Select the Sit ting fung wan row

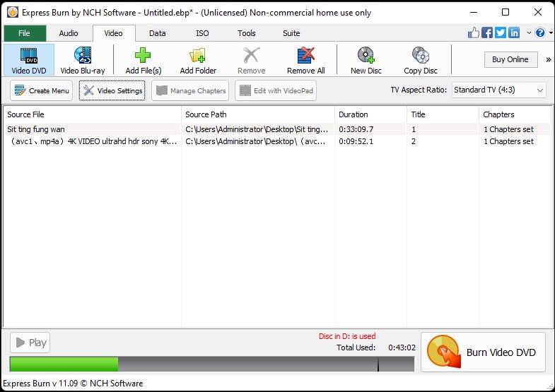tap(92, 129)
